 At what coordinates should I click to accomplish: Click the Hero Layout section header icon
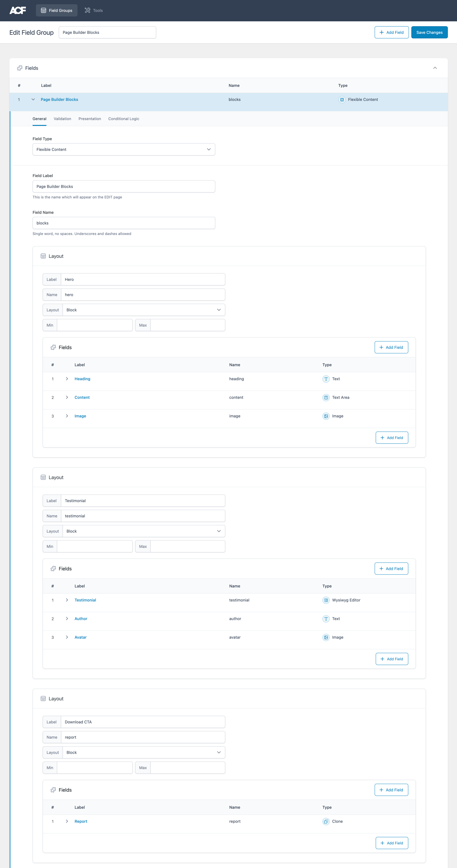[x=43, y=256]
